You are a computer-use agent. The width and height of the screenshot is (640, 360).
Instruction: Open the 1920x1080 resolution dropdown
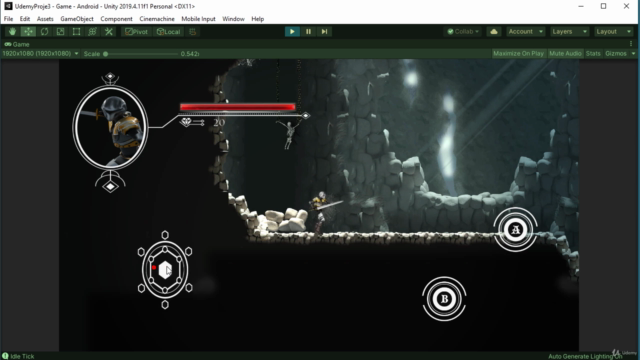point(40,53)
